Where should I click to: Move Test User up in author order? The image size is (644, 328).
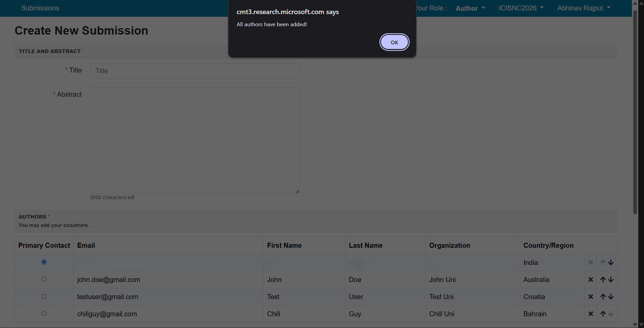[x=602, y=297]
